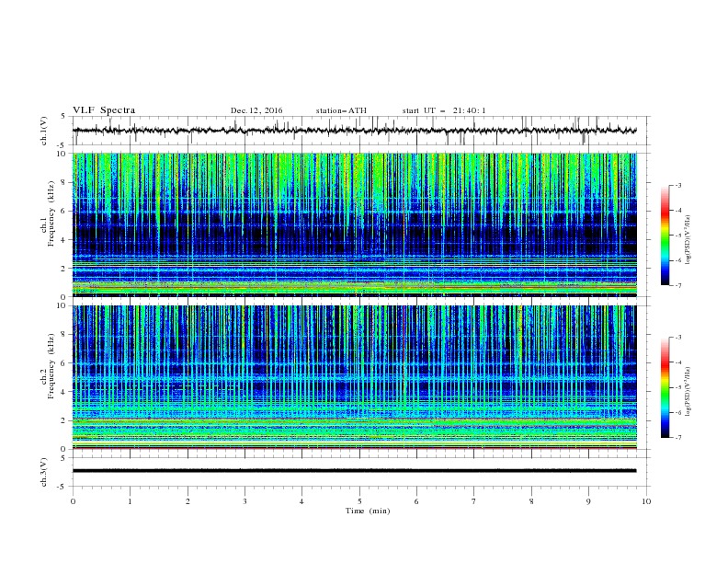Click the 'VLF Spectra' title text

click(x=104, y=110)
